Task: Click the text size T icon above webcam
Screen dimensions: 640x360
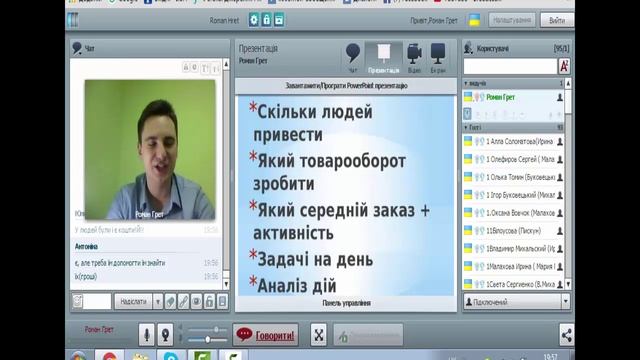Action: (204, 68)
